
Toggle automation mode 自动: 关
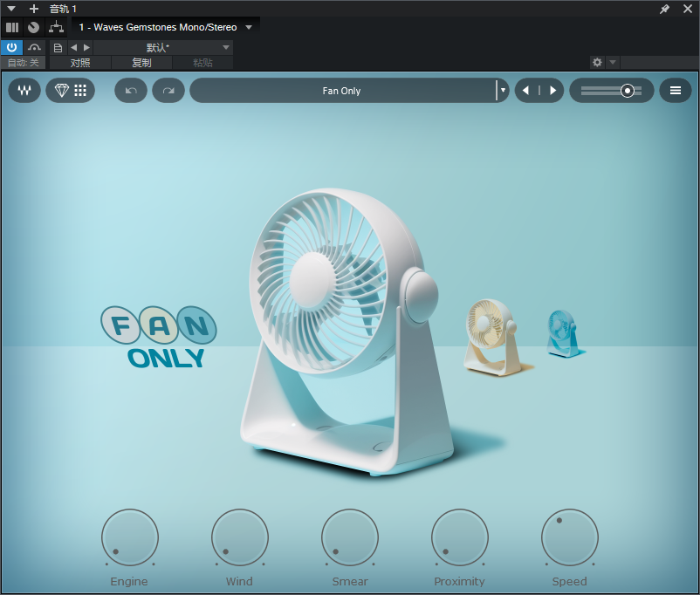[24, 63]
